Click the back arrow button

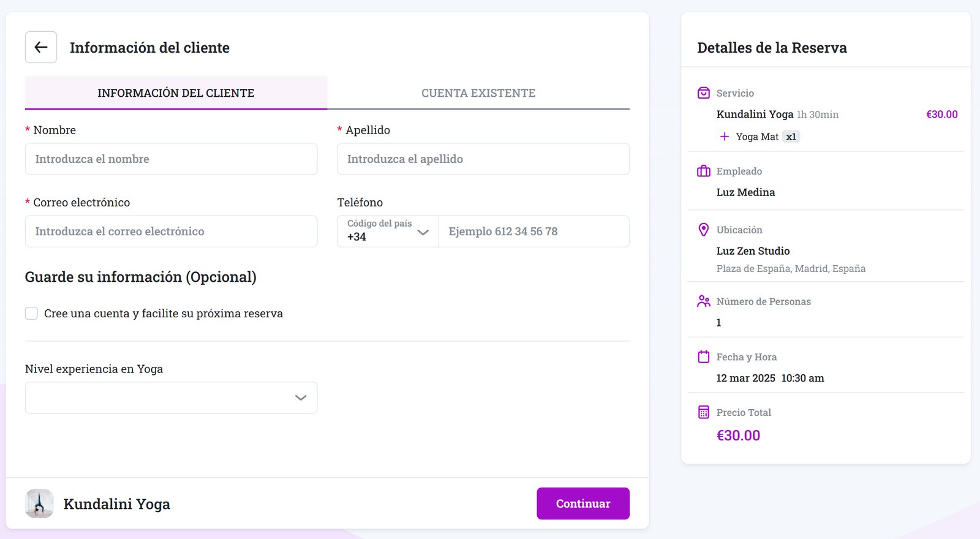point(41,47)
